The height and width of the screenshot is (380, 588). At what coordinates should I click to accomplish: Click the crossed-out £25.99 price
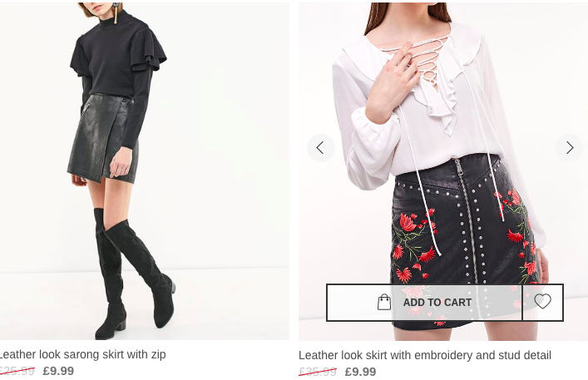17,371
